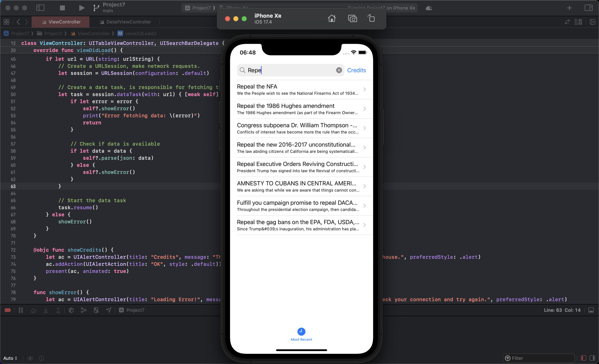The height and width of the screenshot is (364, 599).
Task: Rotate the simulator device icon
Action: pos(371,19)
